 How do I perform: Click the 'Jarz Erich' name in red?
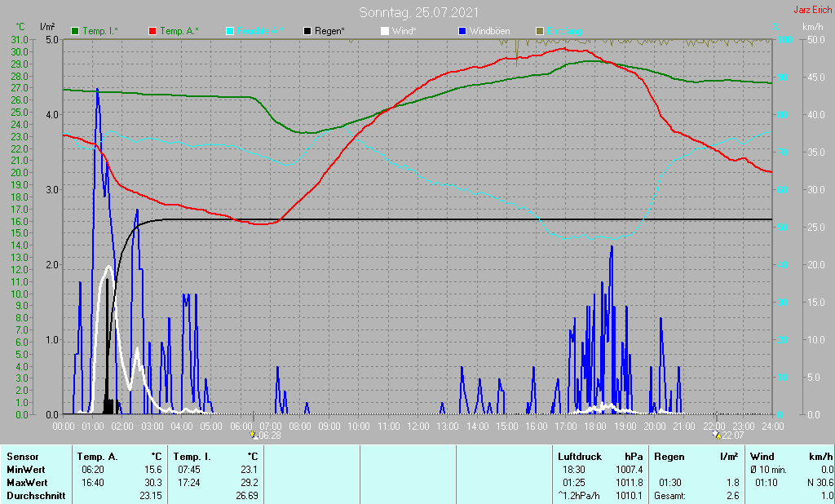coord(813,10)
